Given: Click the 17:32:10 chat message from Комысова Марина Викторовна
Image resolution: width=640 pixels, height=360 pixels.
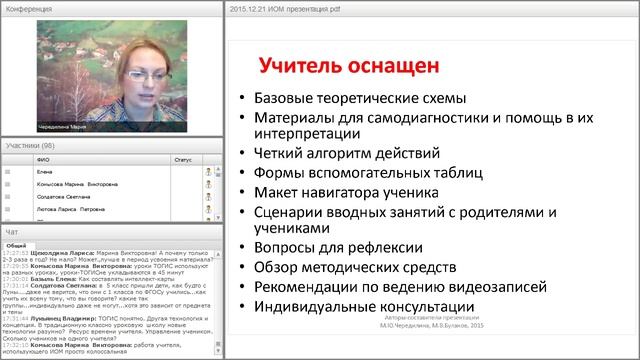Looking at the screenshot, I should 92,348.
